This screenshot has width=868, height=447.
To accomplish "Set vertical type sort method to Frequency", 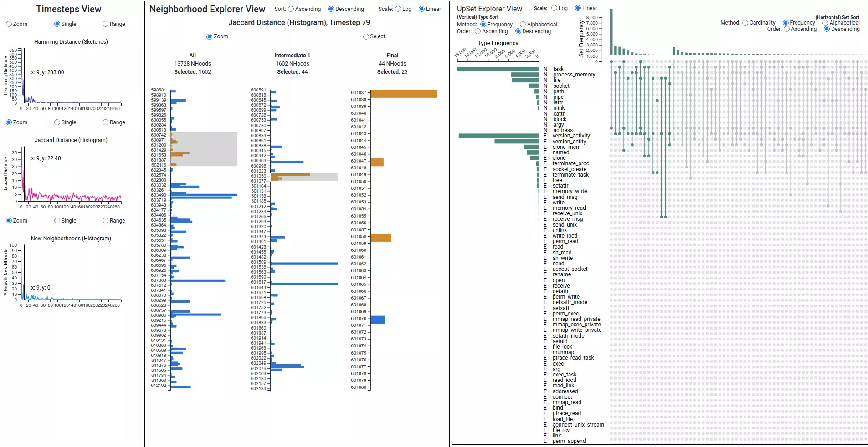I will click(x=483, y=25).
